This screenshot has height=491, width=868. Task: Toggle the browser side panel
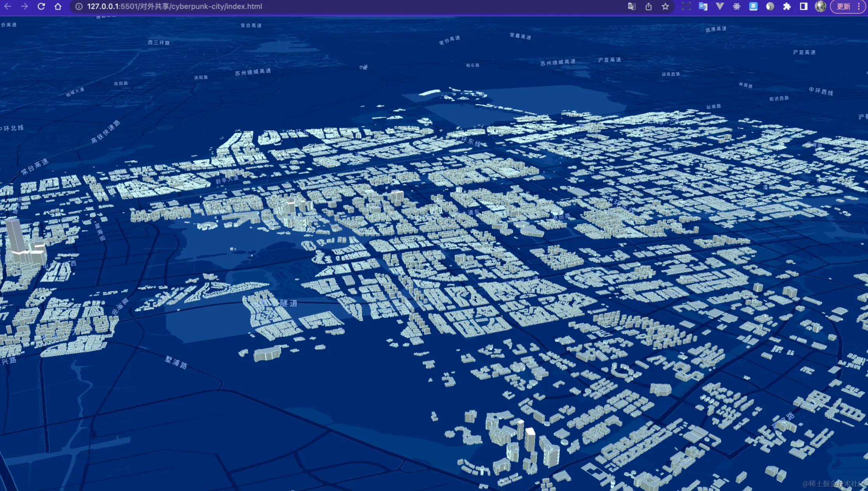tap(803, 6)
